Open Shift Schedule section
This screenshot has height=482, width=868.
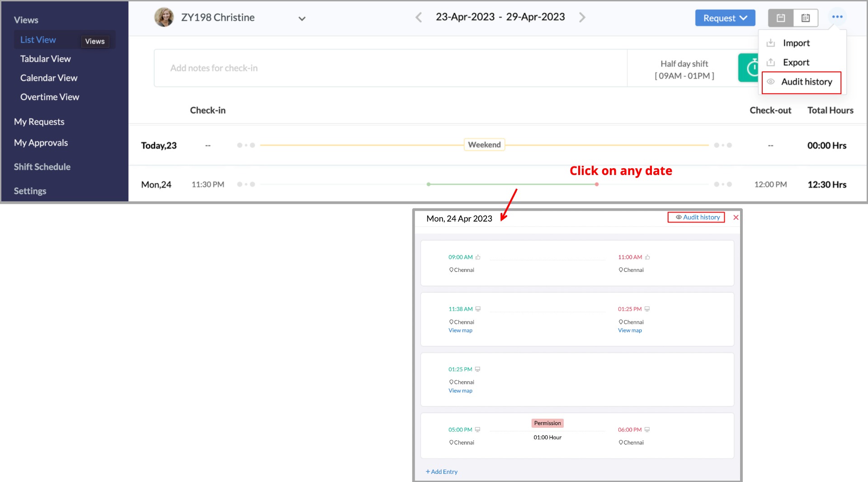point(42,166)
